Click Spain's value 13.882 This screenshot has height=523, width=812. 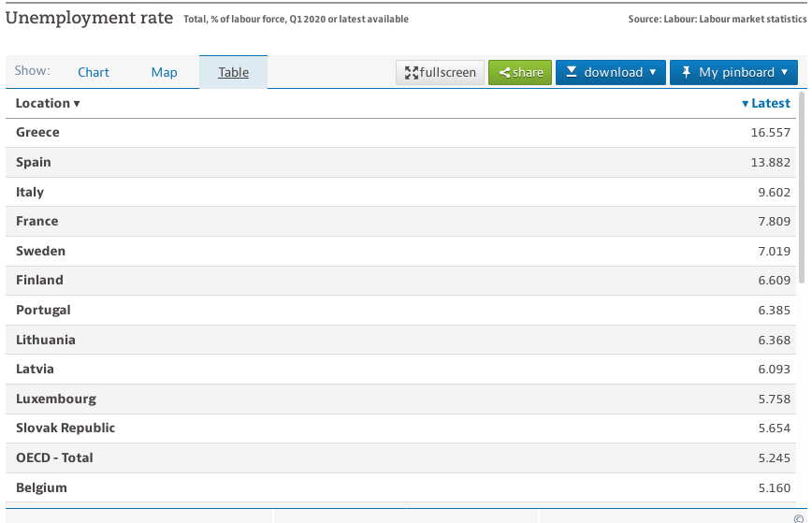tap(771, 163)
